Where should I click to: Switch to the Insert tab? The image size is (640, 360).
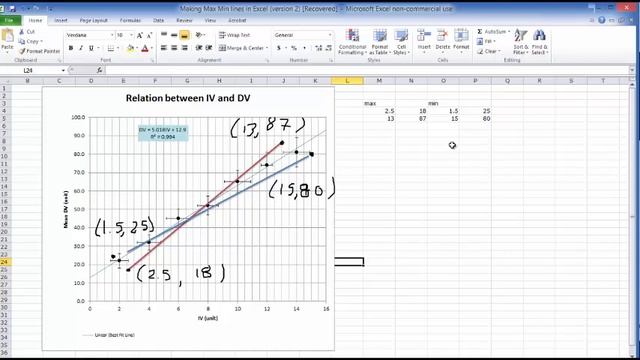pyautogui.click(x=61, y=20)
